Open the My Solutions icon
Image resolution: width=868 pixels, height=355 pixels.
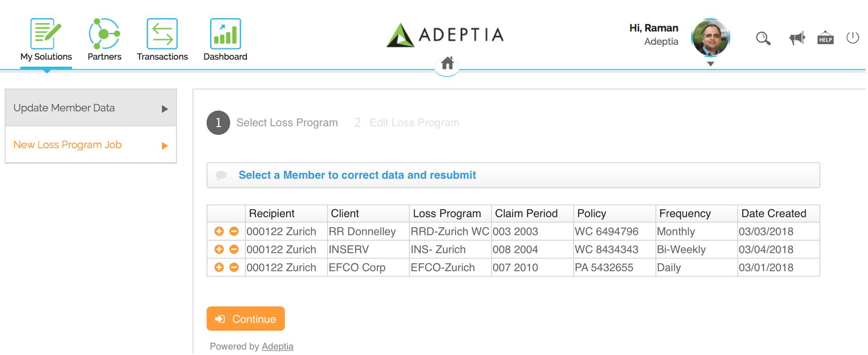pos(45,34)
